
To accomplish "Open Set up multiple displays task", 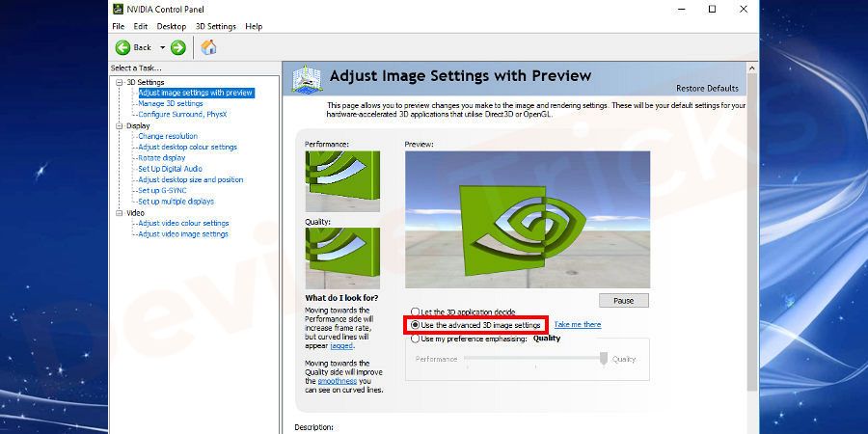I will pyautogui.click(x=176, y=202).
